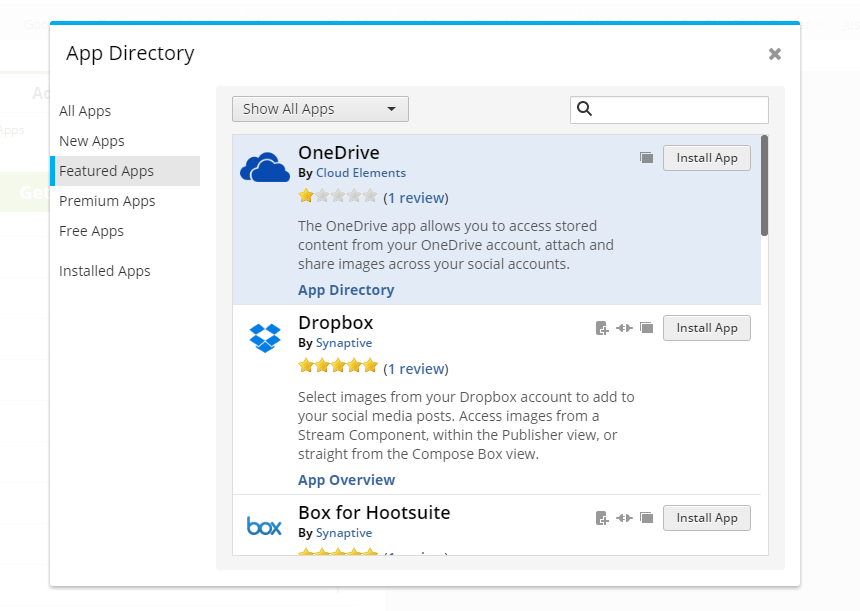Click the Dropbox app title

click(336, 323)
